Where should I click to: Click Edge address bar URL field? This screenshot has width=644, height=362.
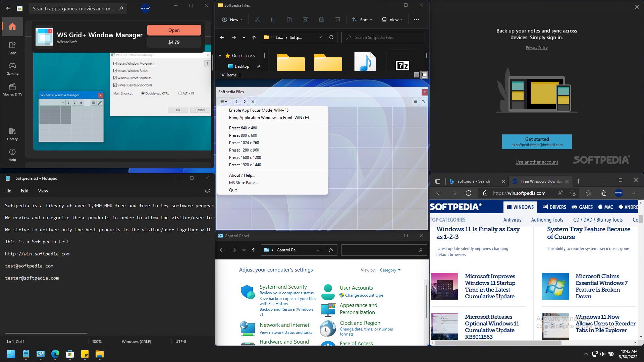click(x=519, y=193)
